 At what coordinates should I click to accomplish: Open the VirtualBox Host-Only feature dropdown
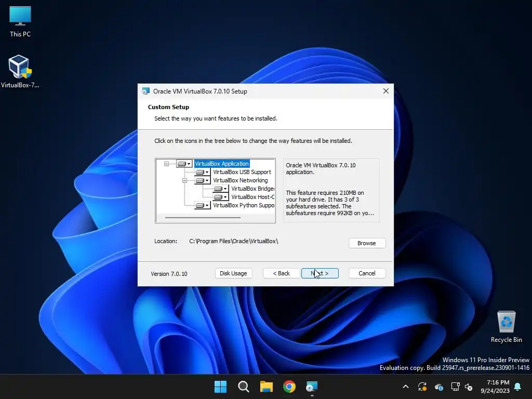[221, 197]
